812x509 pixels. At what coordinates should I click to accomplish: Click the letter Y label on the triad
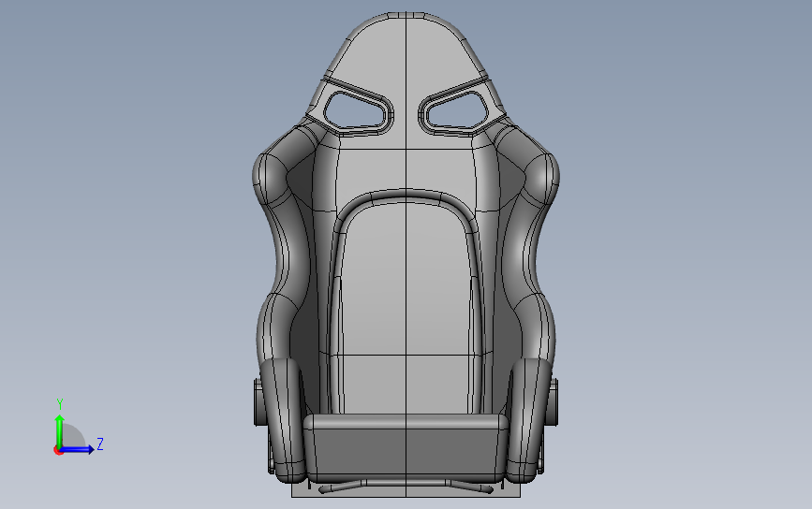(x=60, y=404)
